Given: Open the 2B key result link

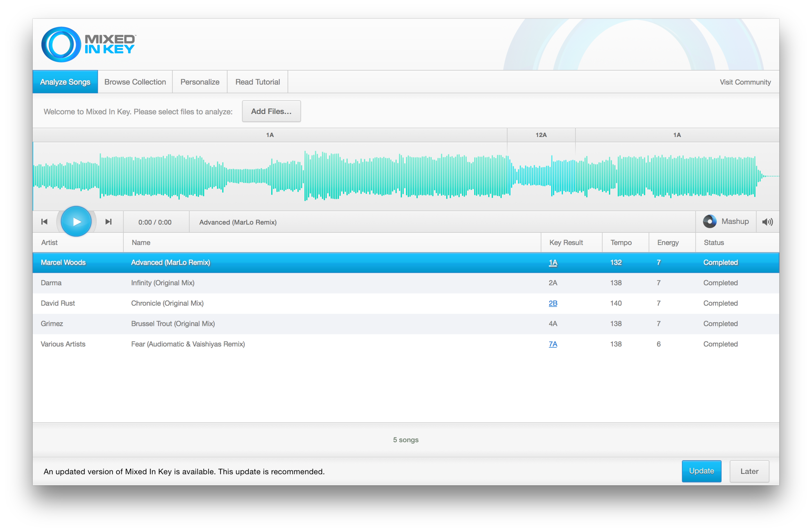Looking at the screenshot, I should pos(553,303).
